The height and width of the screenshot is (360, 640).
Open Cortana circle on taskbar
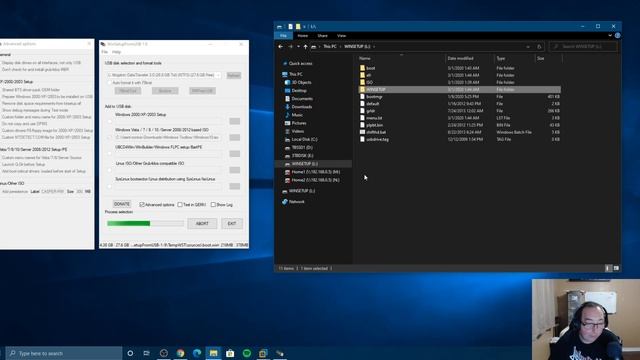click(130, 353)
